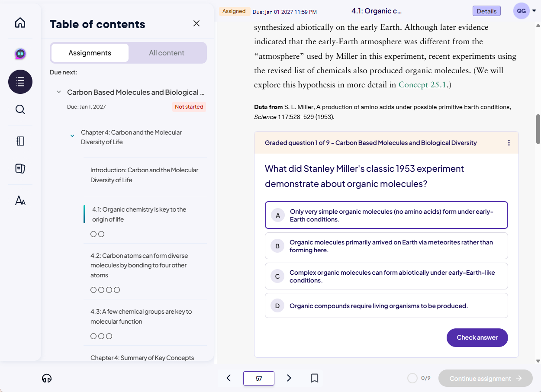
Task: Open the QG user account dropdown
Action: (x=525, y=11)
